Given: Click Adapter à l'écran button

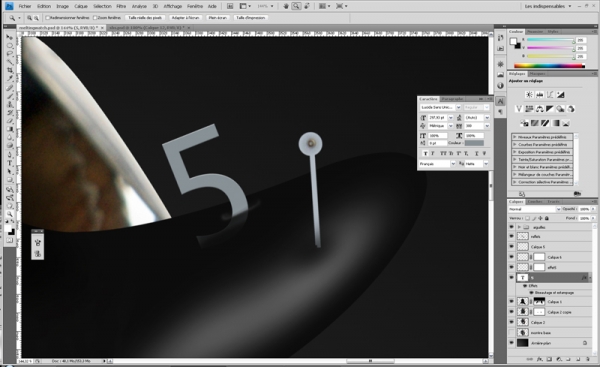Looking at the screenshot, I should tap(186, 18).
